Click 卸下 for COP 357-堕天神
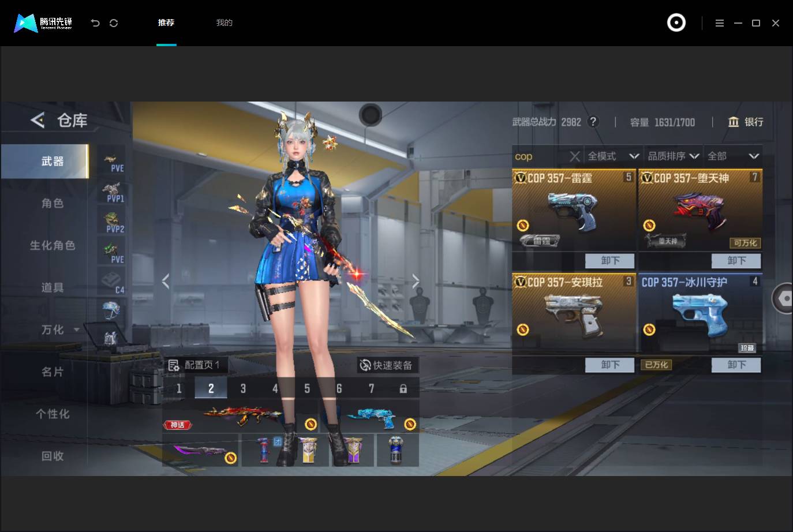The image size is (793, 532). 736,261
